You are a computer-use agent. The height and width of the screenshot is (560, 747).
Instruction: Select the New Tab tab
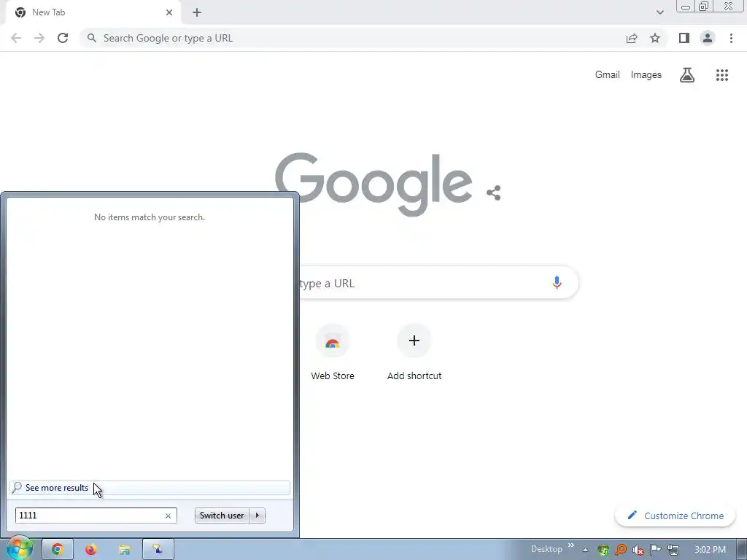point(93,12)
